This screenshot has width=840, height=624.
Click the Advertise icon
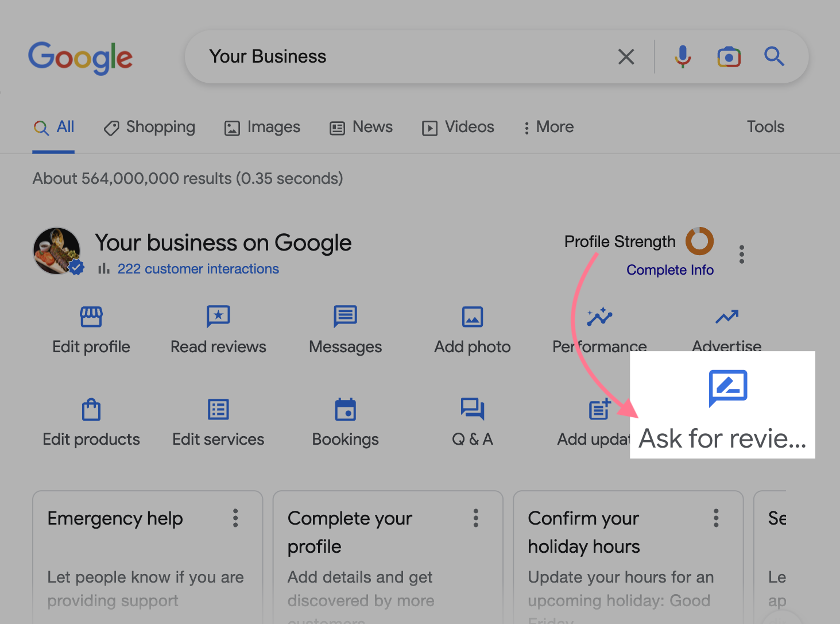tap(726, 317)
